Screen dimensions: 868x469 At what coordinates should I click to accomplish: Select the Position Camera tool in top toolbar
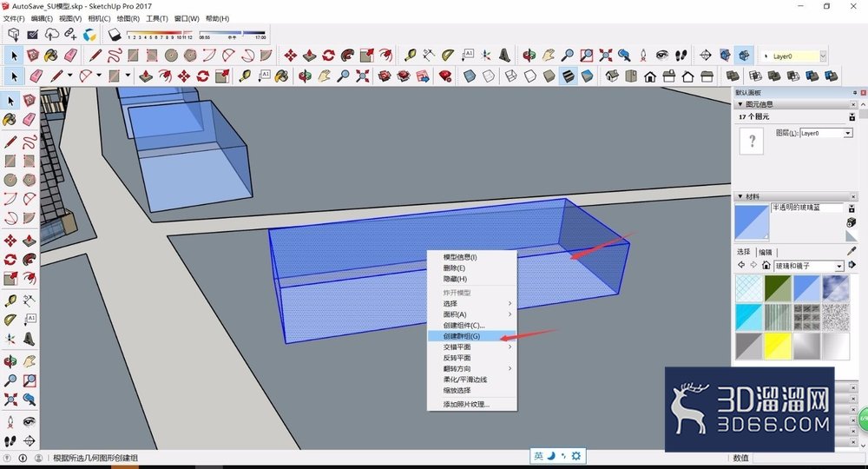(643, 56)
